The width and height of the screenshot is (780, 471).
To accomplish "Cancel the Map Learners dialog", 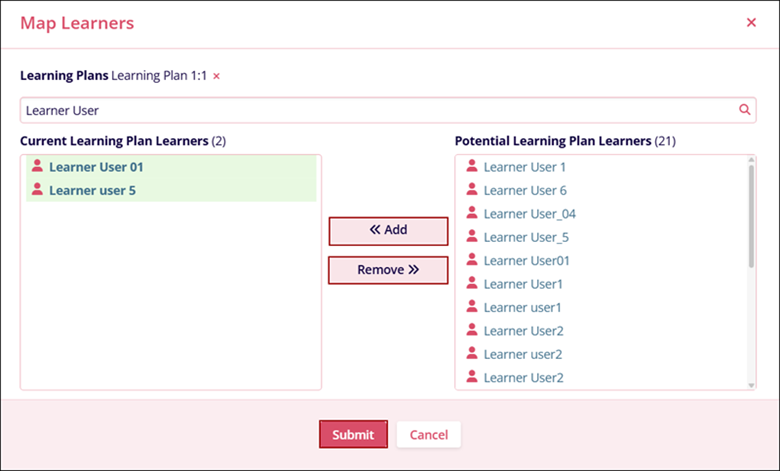I will pyautogui.click(x=428, y=434).
